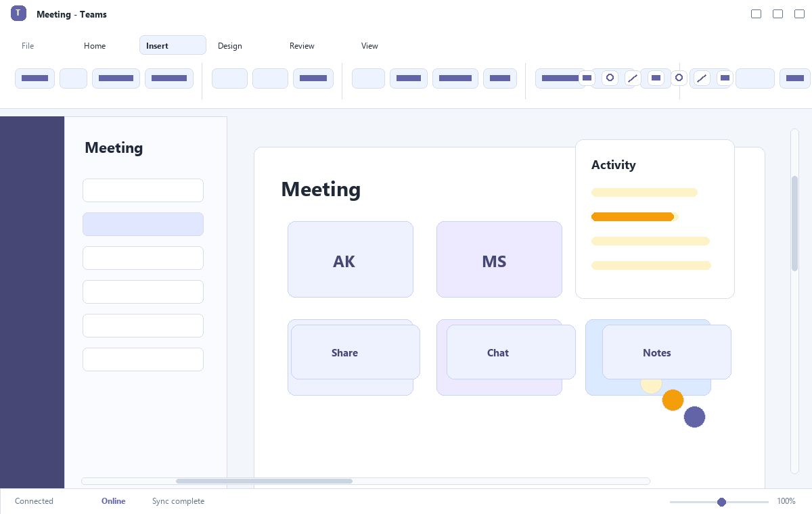Select the second diagonal line tool icon
This screenshot has height=514, width=812.
click(x=702, y=78)
